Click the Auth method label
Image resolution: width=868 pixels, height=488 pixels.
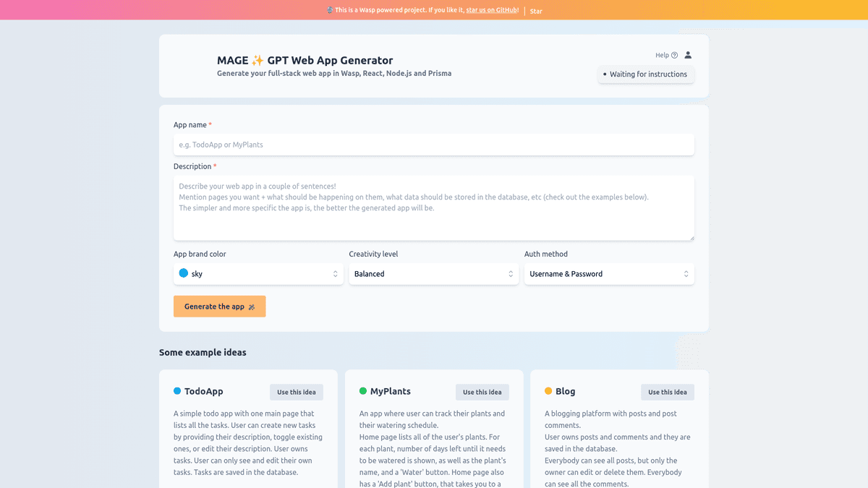pyautogui.click(x=546, y=254)
